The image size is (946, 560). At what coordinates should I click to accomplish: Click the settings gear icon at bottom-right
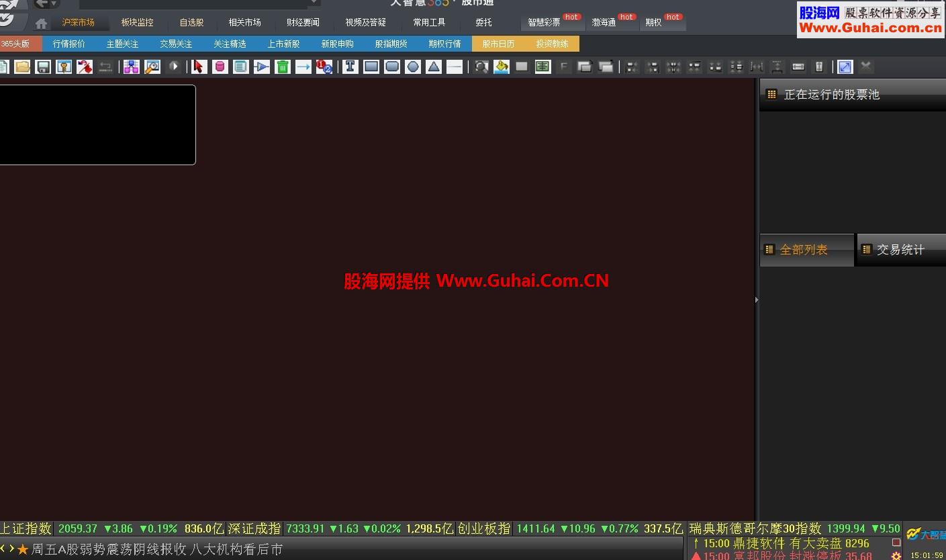(x=896, y=556)
